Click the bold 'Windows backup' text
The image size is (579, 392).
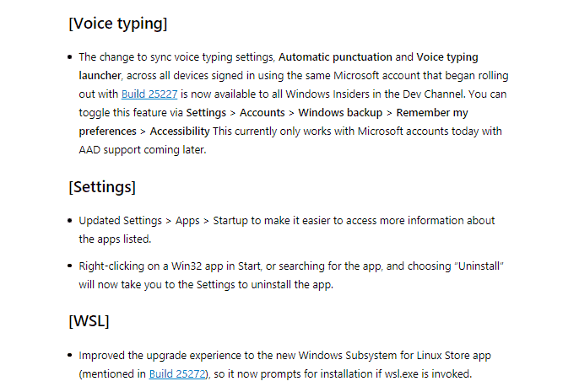coord(340,112)
